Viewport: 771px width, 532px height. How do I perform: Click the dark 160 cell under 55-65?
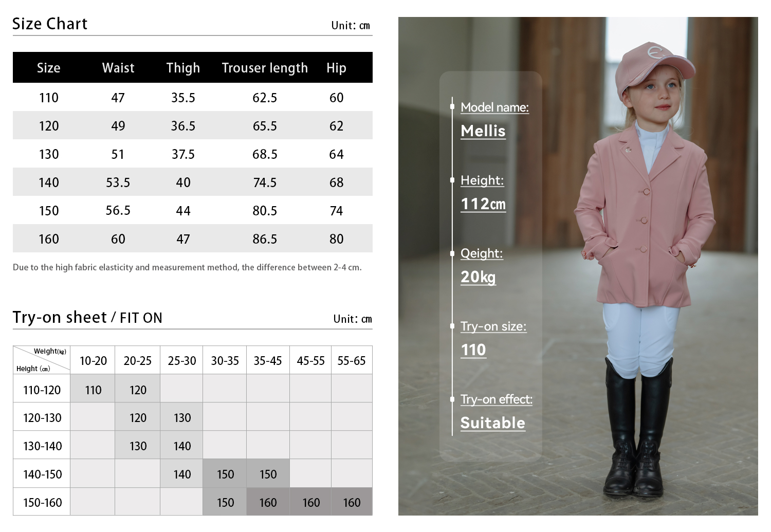[352, 503]
